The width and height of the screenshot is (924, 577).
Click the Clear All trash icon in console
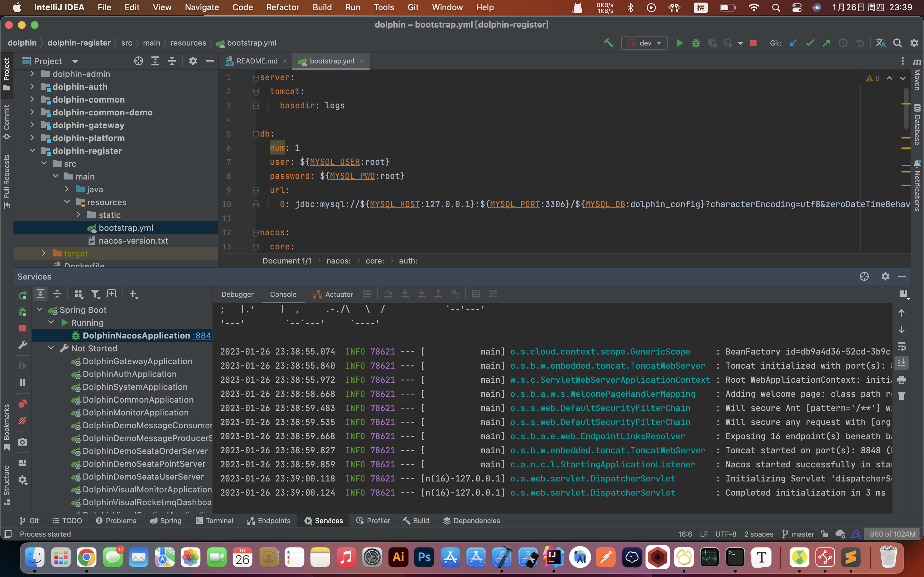(x=902, y=396)
